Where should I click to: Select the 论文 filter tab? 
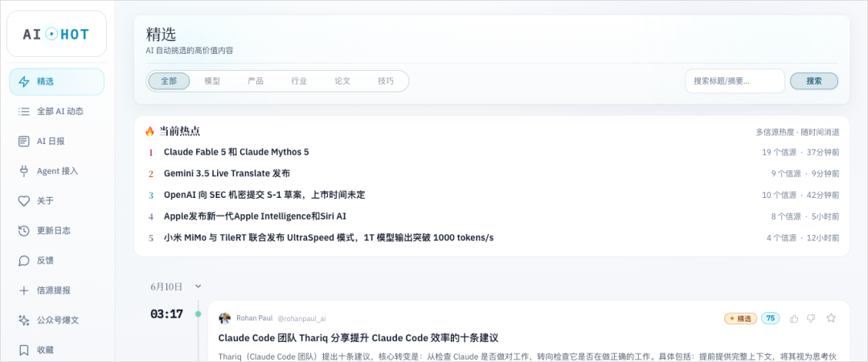pyautogui.click(x=342, y=81)
